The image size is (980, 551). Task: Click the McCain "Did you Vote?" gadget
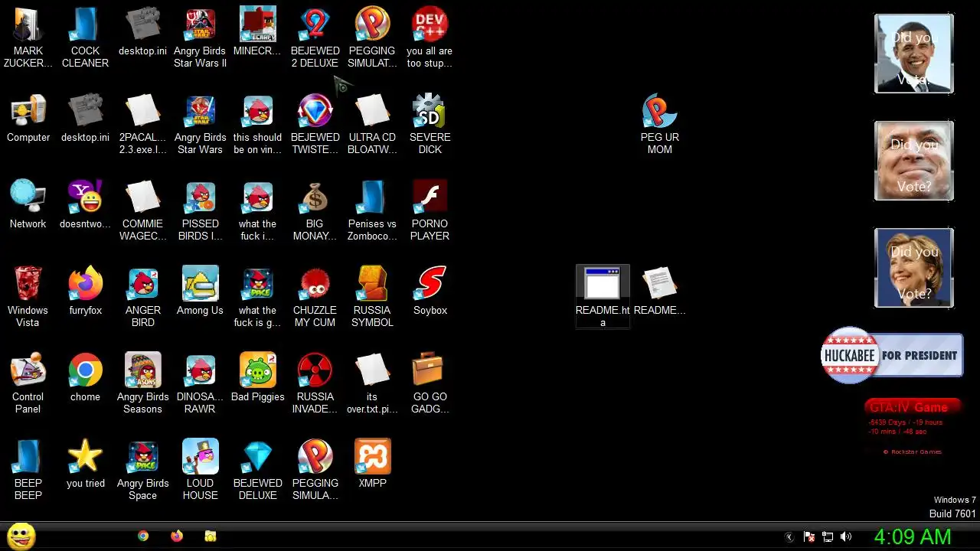[x=914, y=161]
